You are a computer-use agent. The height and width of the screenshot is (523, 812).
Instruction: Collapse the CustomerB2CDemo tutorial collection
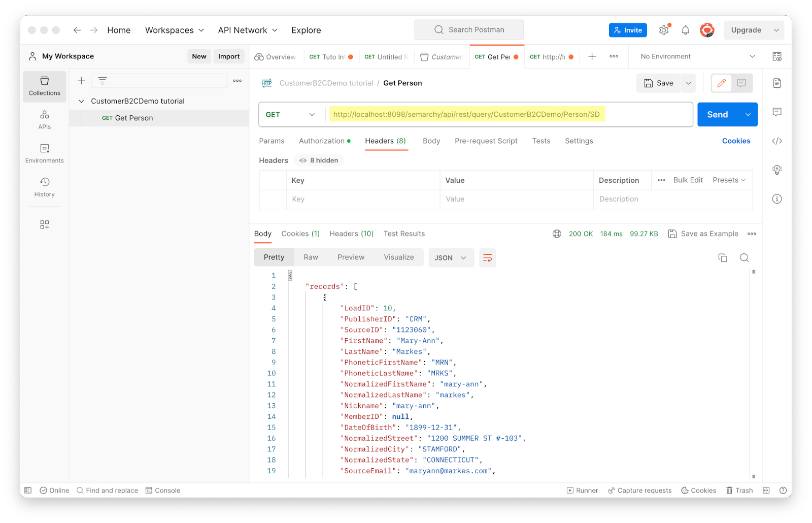[x=81, y=102]
